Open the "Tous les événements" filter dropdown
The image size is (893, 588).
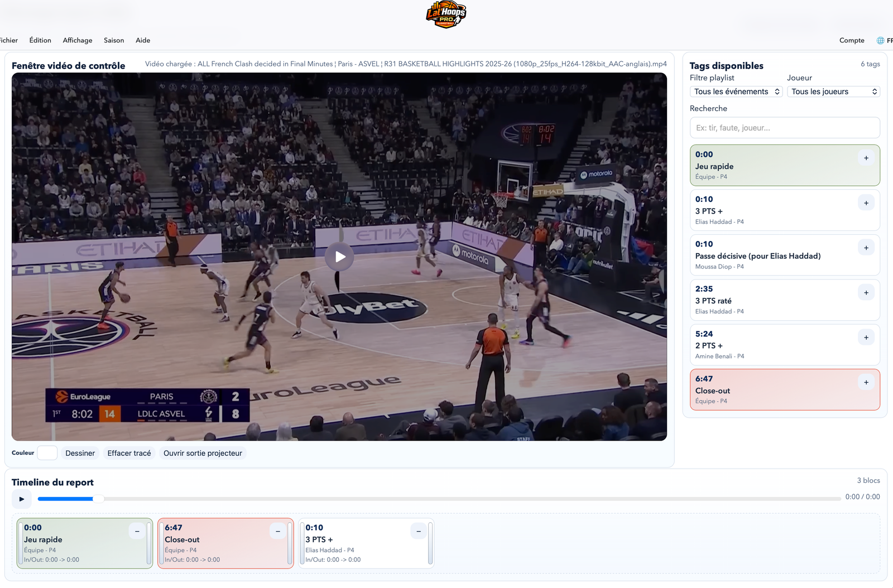(x=736, y=91)
